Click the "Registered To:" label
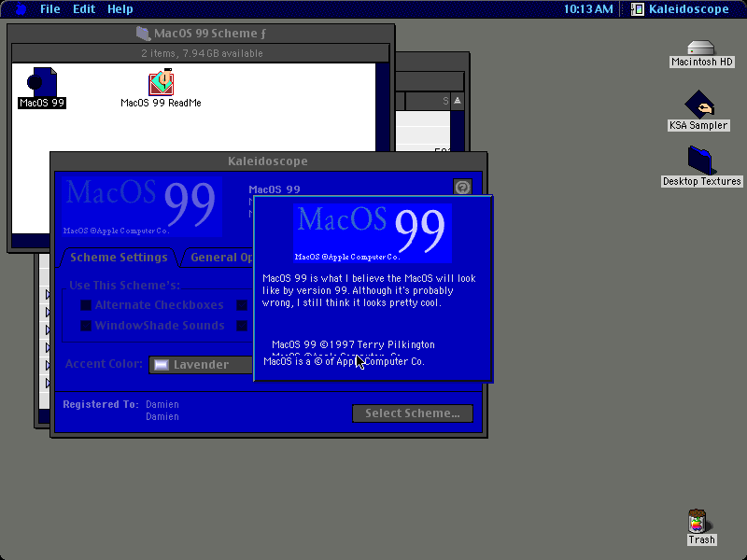Viewport: 747px width, 560px height. point(101,404)
